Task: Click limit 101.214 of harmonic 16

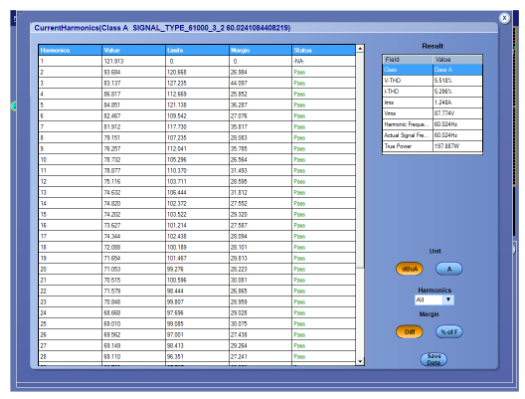Action: [x=177, y=225]
